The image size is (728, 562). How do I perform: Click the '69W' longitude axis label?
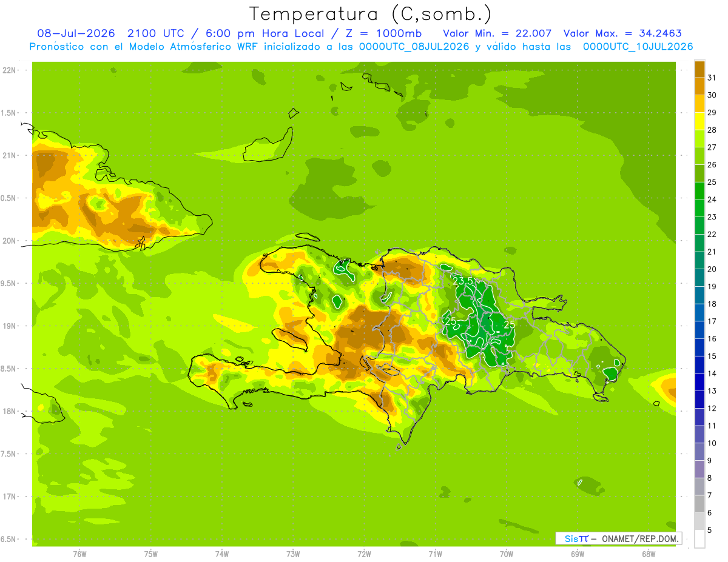click(578, 554)
